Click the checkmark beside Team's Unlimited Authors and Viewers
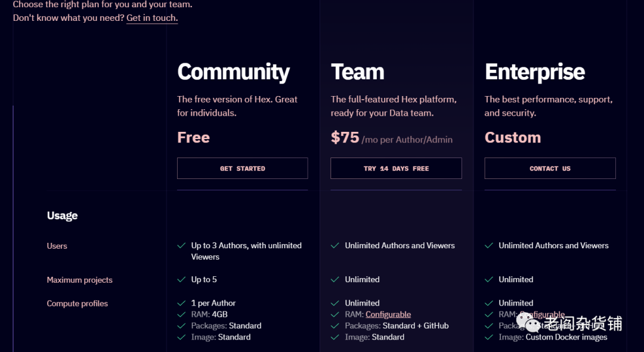Viewport: 644px width, 352px height. click(x=335, y=246)
